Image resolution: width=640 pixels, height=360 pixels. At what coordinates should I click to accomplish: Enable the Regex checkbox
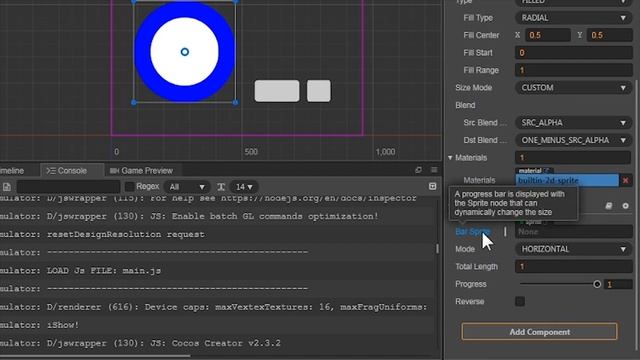click(x=129, y=187)
